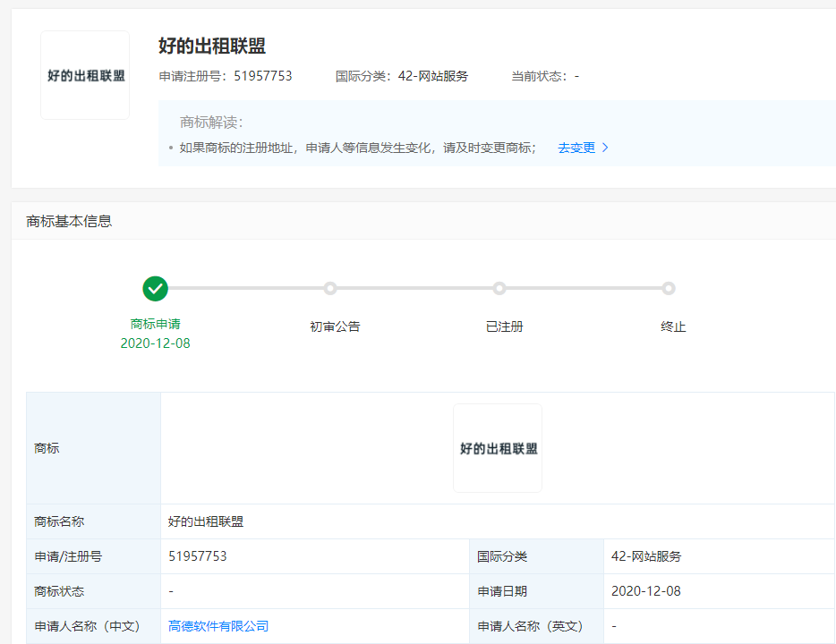Click the 终止 step circle marker
The height and width of the screenshot is (644, 836).
(669, 288)
